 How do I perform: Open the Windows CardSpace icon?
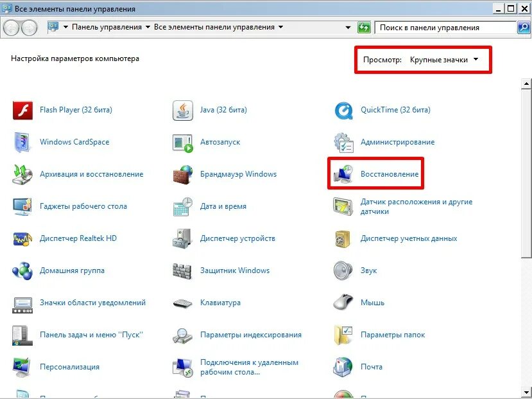[x=22, y=142]
